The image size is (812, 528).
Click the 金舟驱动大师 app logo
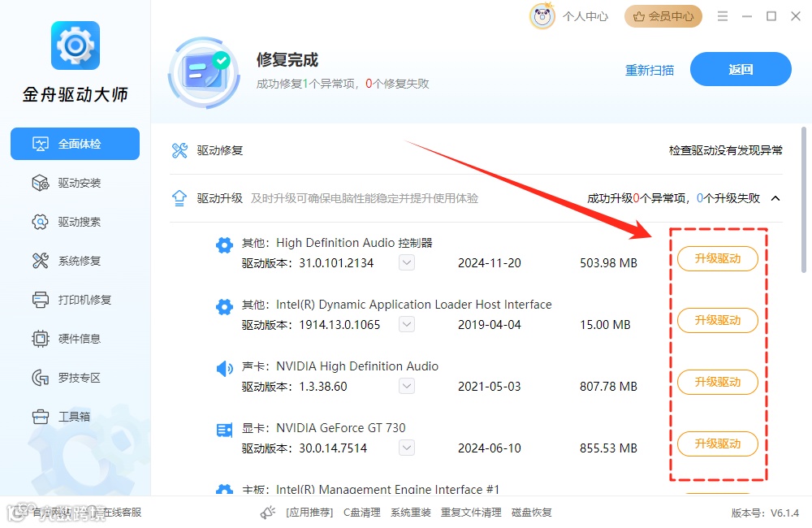point(76,45)
